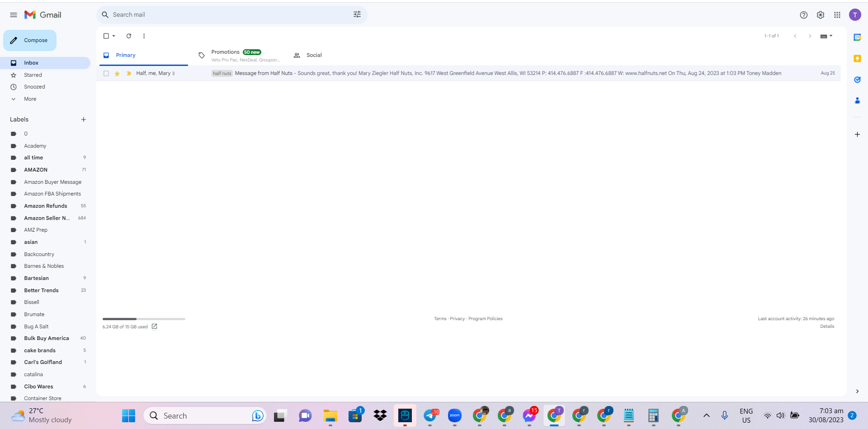The height and width of the screenshot is (429, 868).
Task: Open search options filter icon
Action: [357, 14]
